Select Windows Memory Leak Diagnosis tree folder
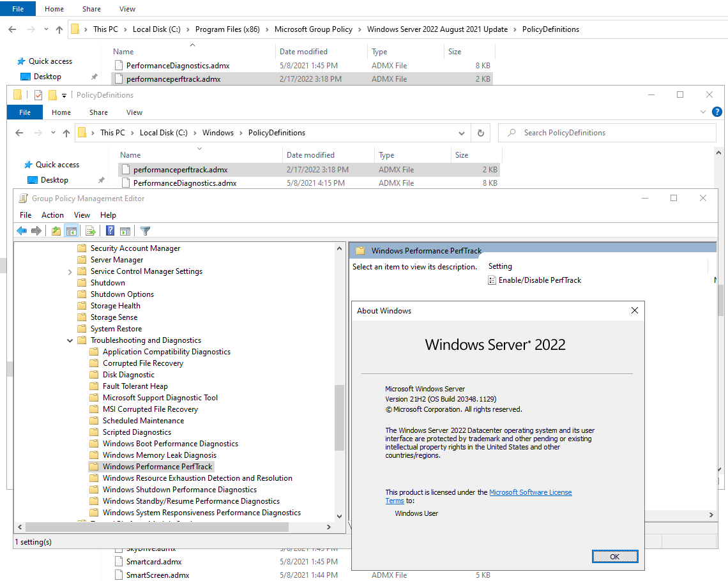 tap(159, 455)
